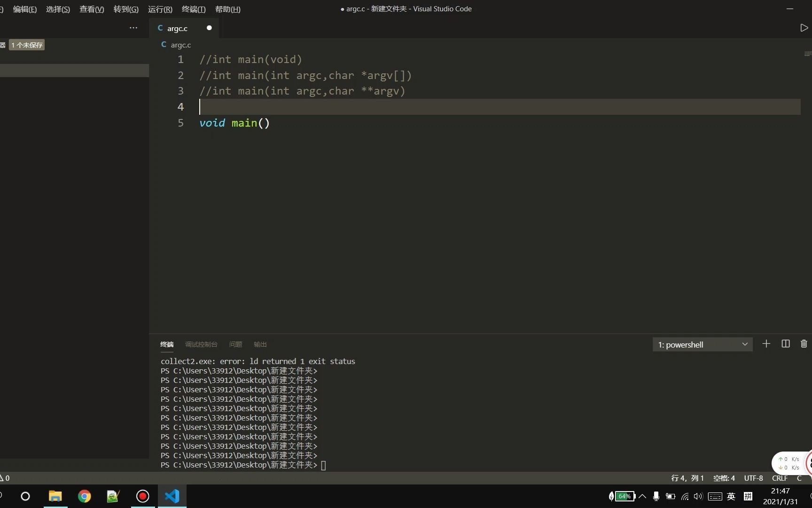Switch to the 输出 panel tab

tap(260, 344)
